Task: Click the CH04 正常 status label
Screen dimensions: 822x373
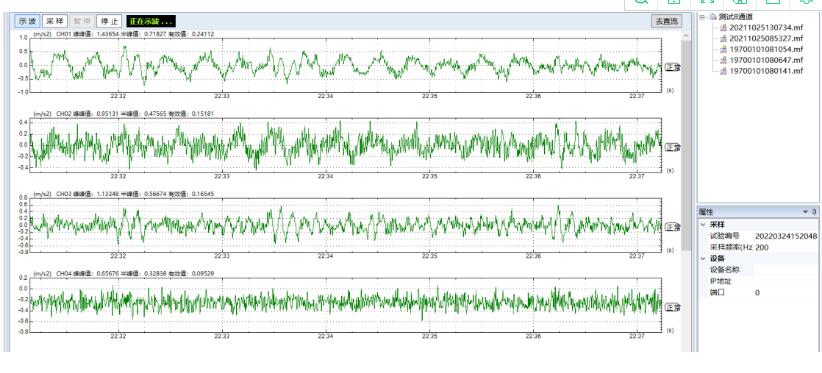Action: pyautogui.click(x=673, y=307)
